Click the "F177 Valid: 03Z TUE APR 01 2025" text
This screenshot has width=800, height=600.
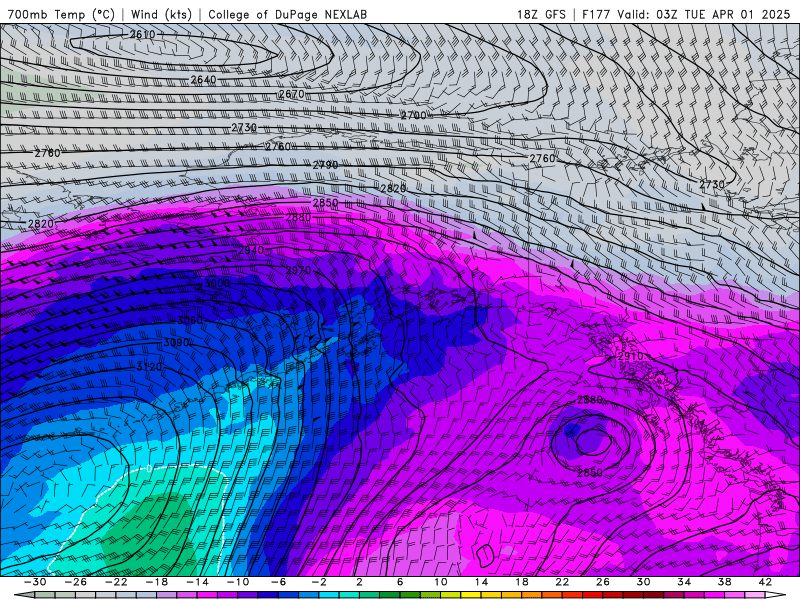click(686, 14)
